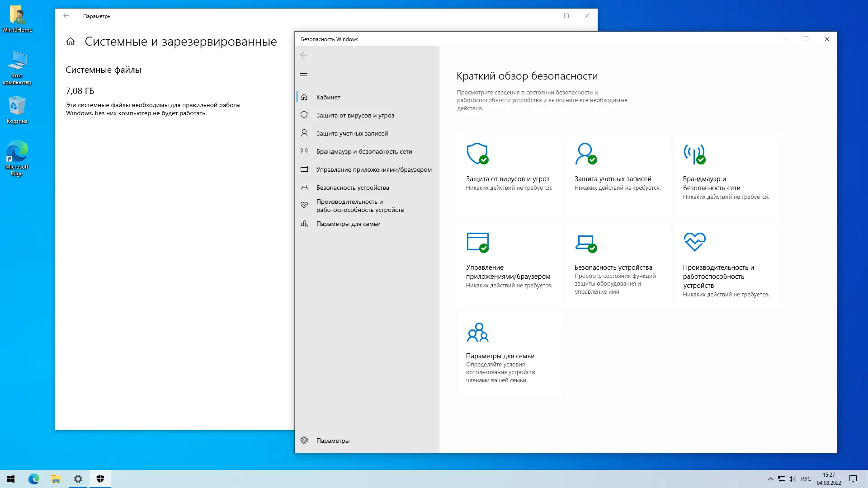Select Кабинет in the sidebar
868x488 pixels.
coord(328,97)
